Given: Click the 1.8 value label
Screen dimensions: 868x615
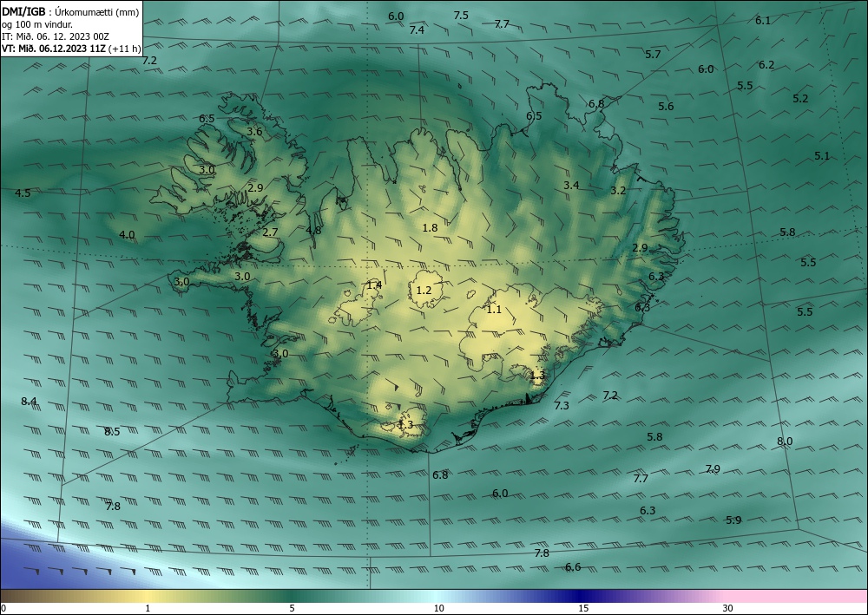Looking at the screenshot, I should coord(431,228).
